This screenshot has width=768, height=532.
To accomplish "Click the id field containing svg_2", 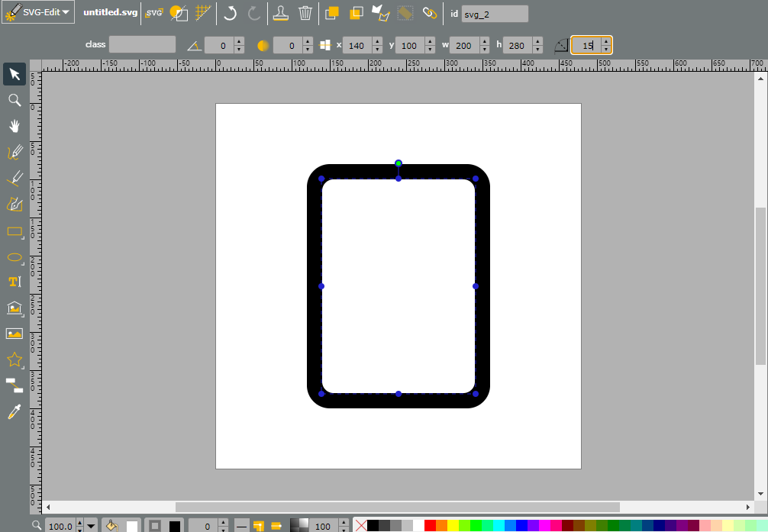I will [x=495, y=15].
